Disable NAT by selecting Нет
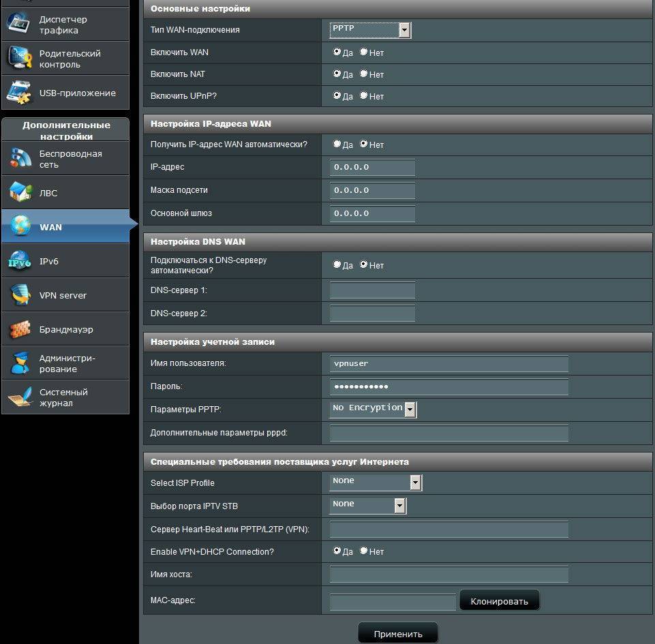655x644 pixels. pyautogui.click(x=364, y=74)
